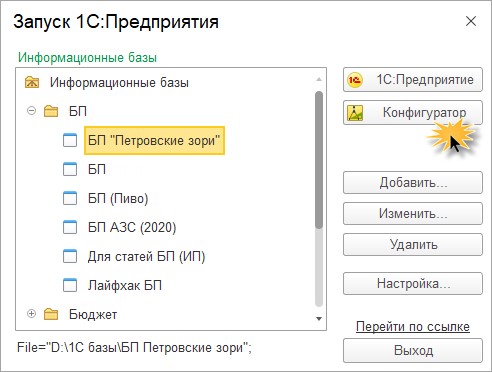Click the Добавить... button
The height and width of the screenshot is (372, 492).
click(x=413, y=182)
